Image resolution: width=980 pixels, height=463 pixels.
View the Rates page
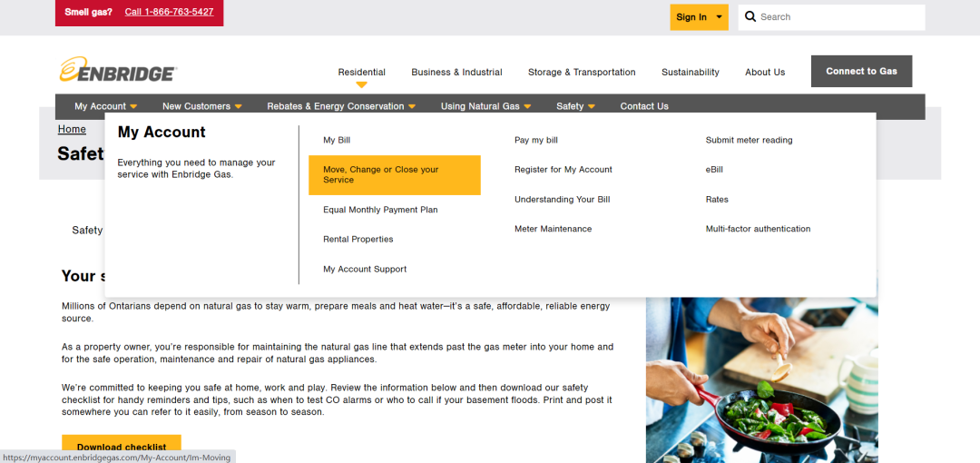pyautogui.click(x=717, y=200)
